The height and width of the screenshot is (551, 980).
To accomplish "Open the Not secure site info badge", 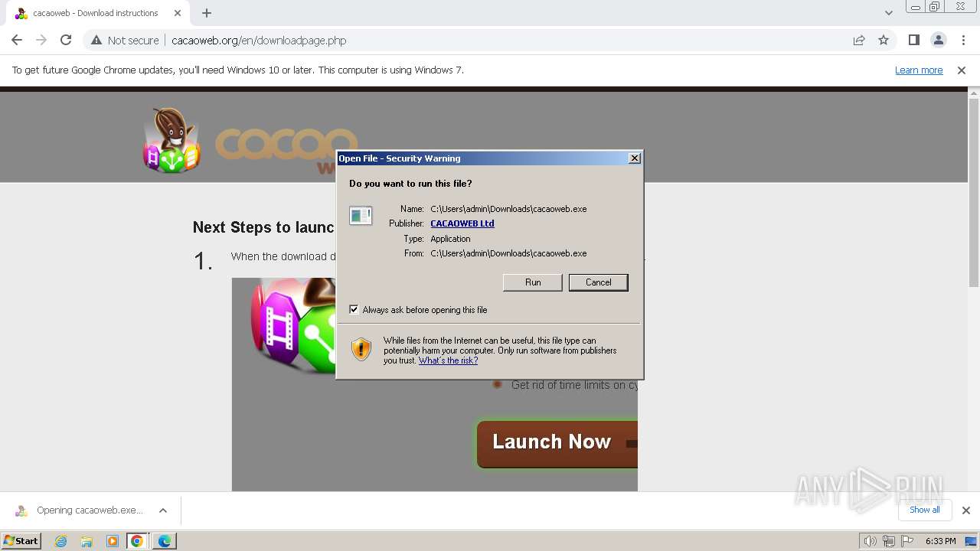I will [125, 40].
